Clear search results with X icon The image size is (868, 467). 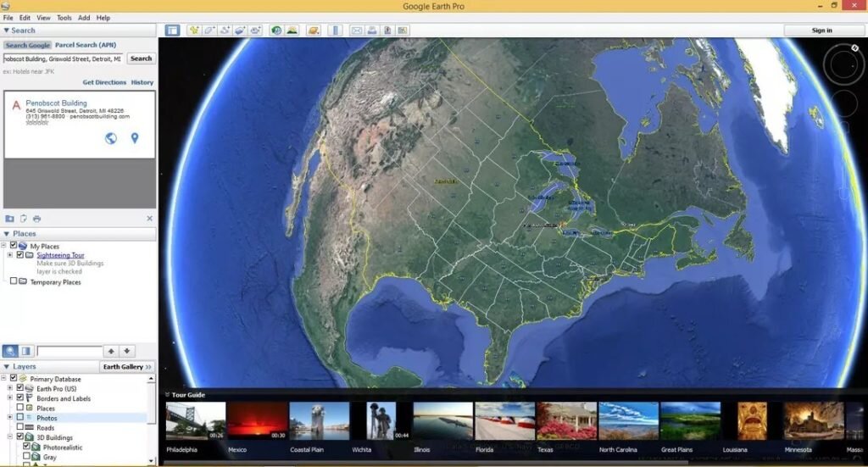pyautogui.click(x=149, y=219)
